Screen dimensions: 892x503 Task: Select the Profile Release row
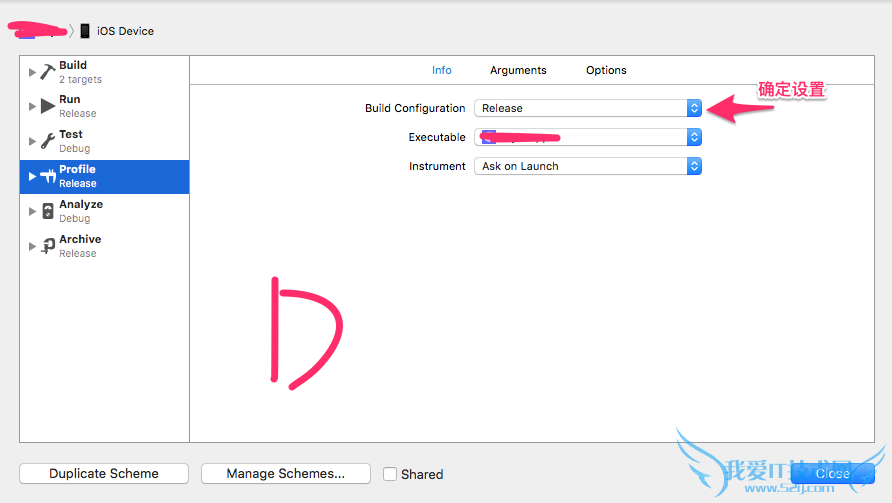point(105,176)
